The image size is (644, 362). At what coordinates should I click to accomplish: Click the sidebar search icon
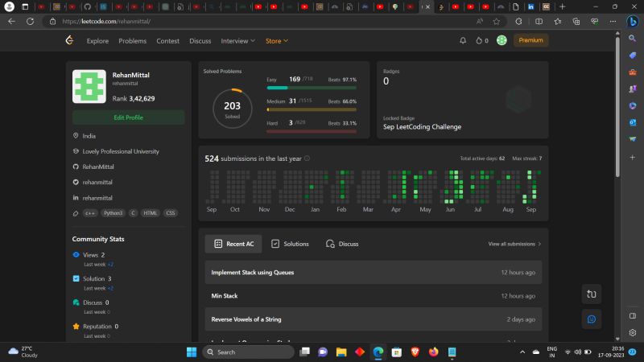pos(633,38)
